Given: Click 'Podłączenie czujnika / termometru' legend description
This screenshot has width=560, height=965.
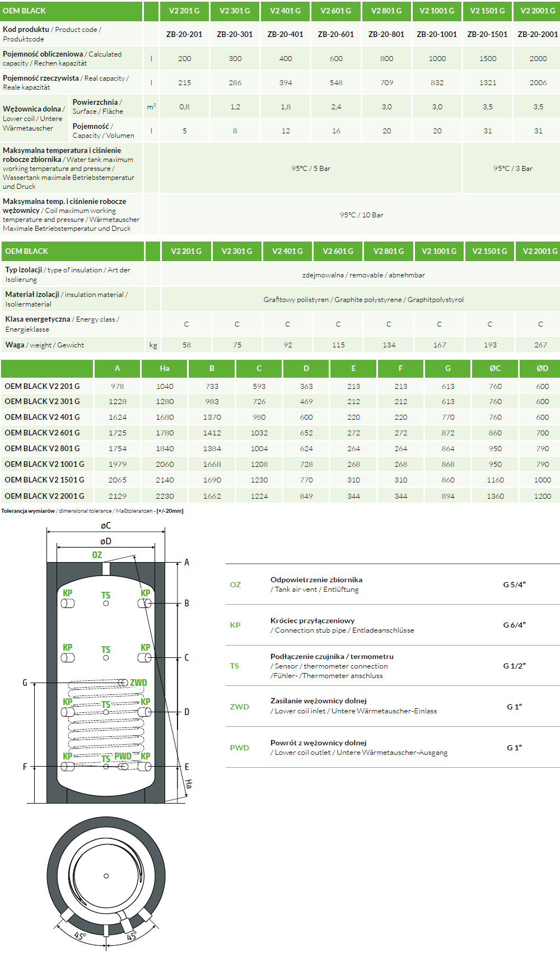Looking at the screenshot, I should point(332,656).
